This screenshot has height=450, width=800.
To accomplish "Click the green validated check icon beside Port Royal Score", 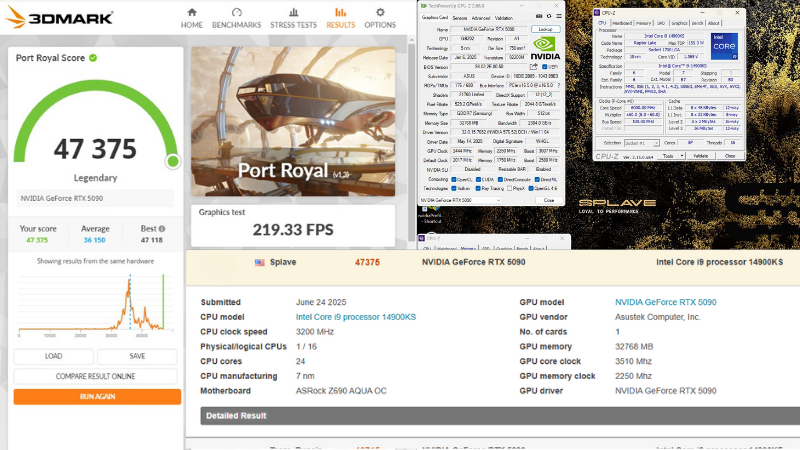I will coord(93,58).
